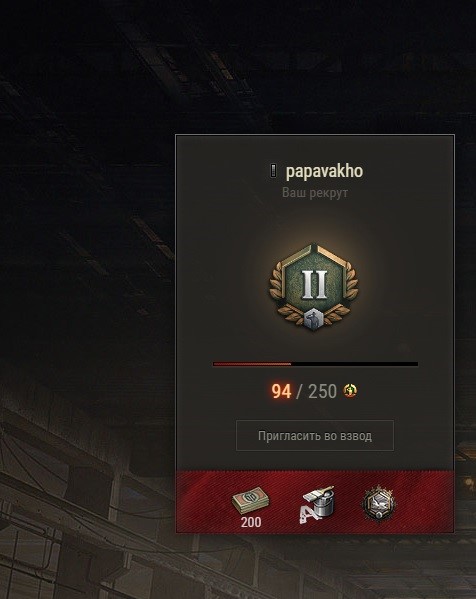Click empty area of red reward ribbon
The height and width of the screenshot is (599, 476).
pos(424,502)
